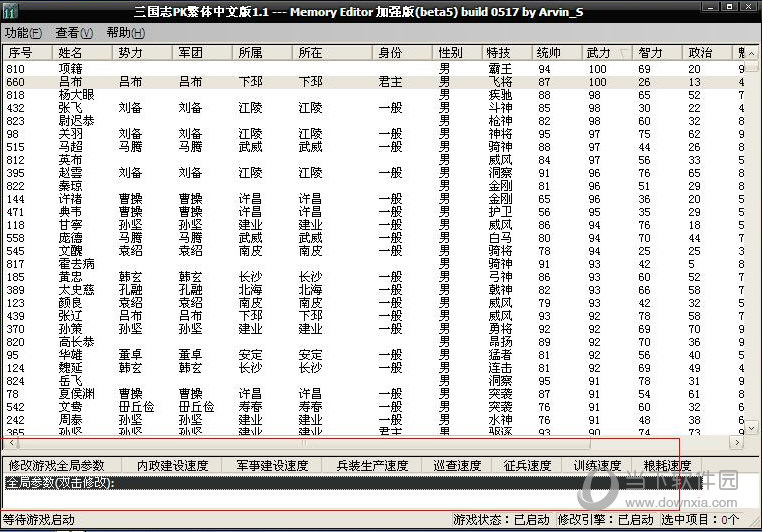Select row 孙策

[374, 329]
